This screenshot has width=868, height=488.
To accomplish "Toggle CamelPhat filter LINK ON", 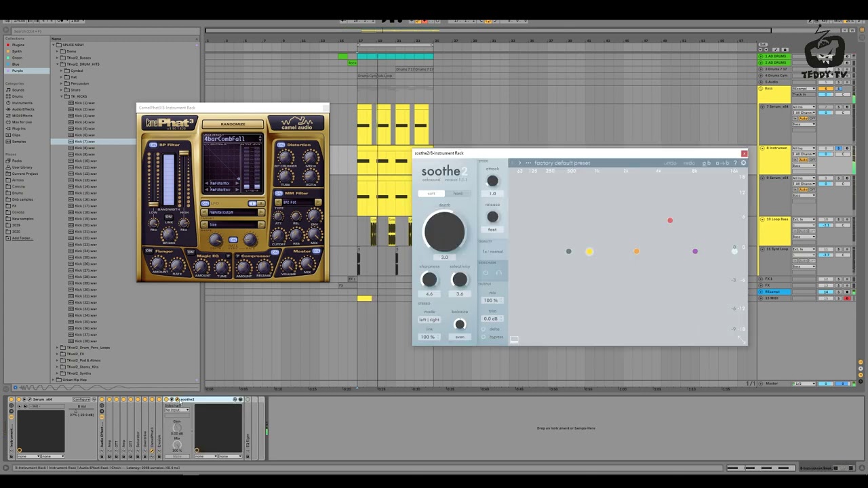I will point(169,217).
